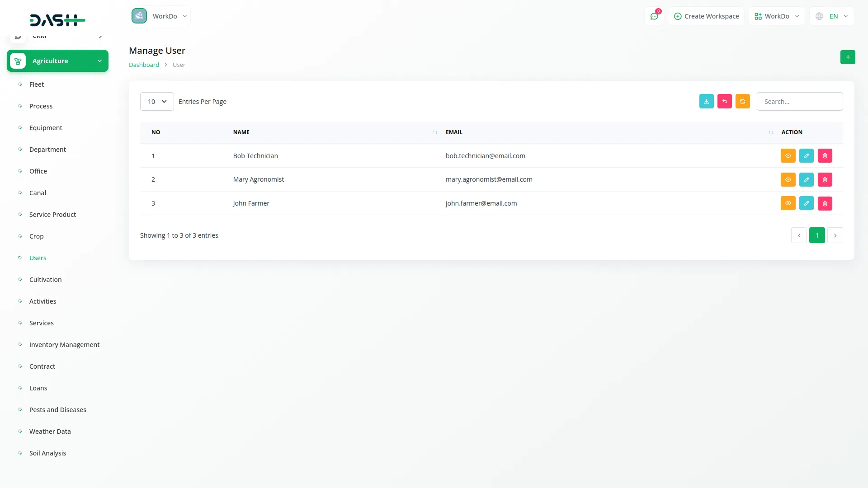Open the entries per page dropdown

[157, 102]
